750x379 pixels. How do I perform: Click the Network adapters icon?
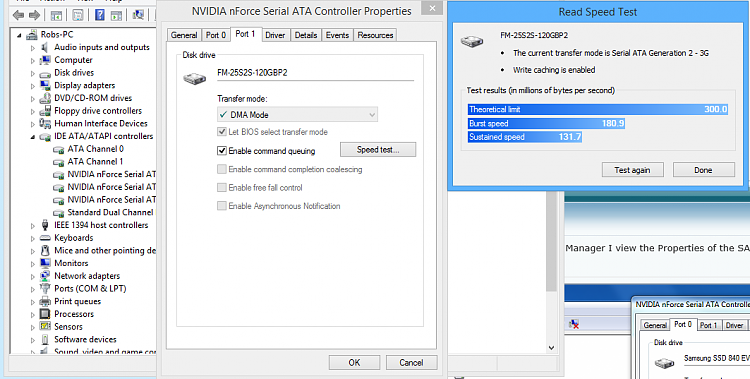pyautogui.click(x=45, y=276)
